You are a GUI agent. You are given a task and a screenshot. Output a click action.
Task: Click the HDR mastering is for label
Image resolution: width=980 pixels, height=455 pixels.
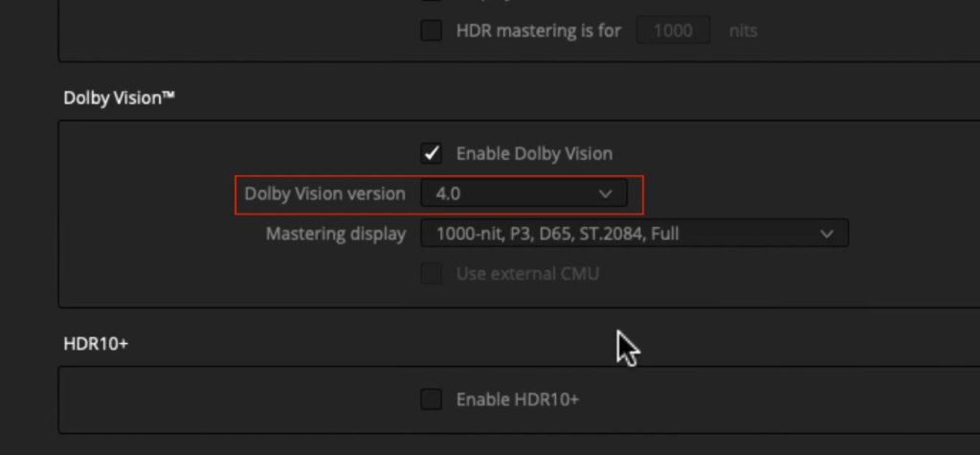pyautogui.click(x=539, y=31)
